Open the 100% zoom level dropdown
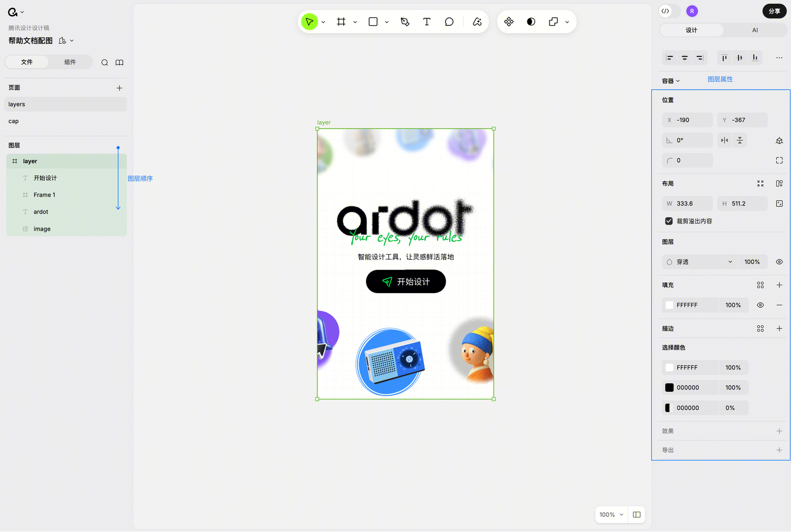 (611, 515)
